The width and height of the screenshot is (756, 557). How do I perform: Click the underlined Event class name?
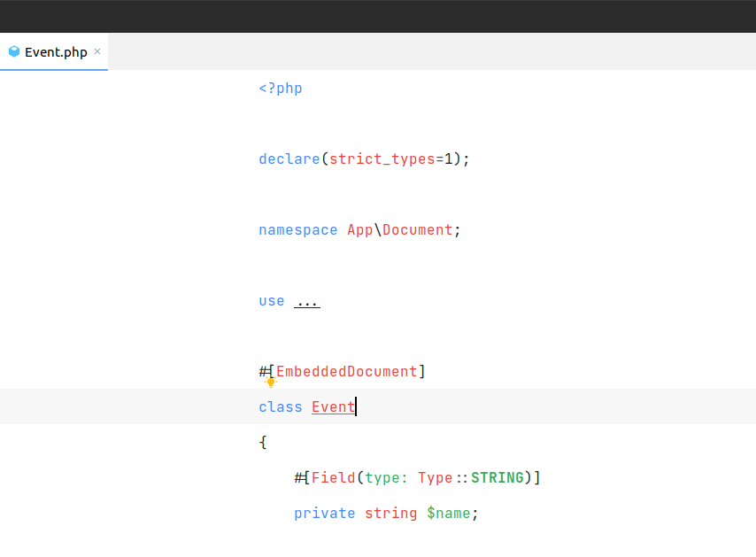click(333, 407)
